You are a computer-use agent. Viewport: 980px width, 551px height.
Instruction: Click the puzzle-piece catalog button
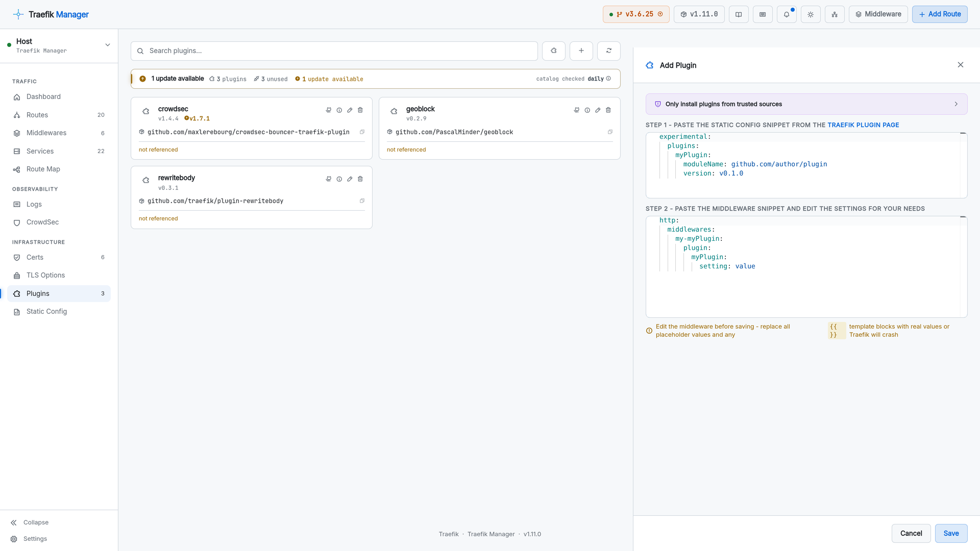point(554,51)
